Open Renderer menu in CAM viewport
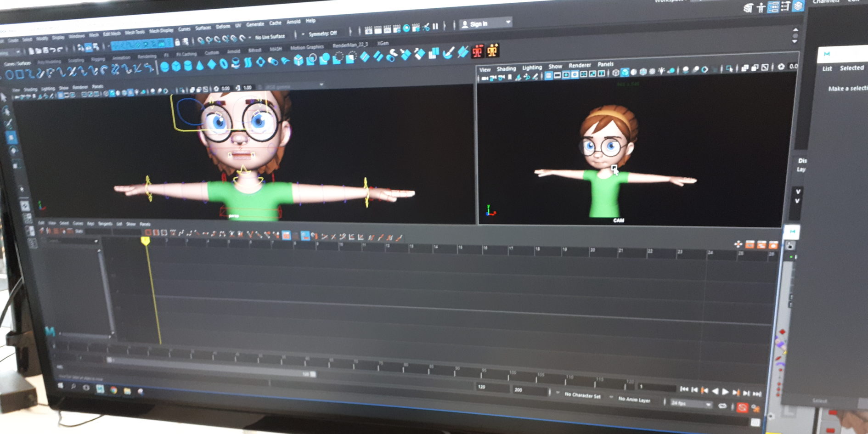The height and width of the screenshot is (434, 868). pyautogui.click(x=580, y=65)
